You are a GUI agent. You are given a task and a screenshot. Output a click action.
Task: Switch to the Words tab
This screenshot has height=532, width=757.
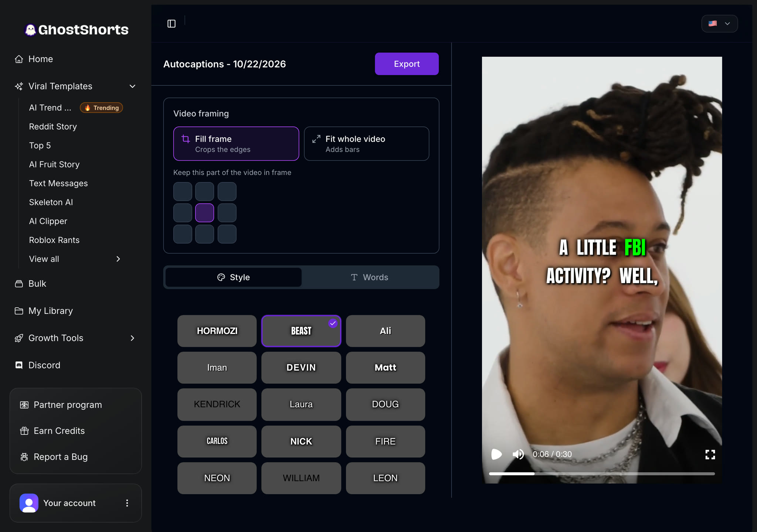(x=369, y=277)
